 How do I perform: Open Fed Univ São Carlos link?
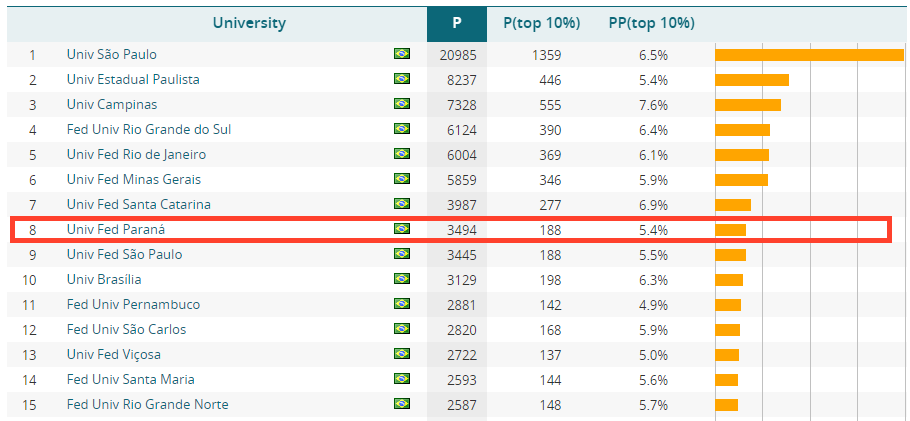[127, 329]
